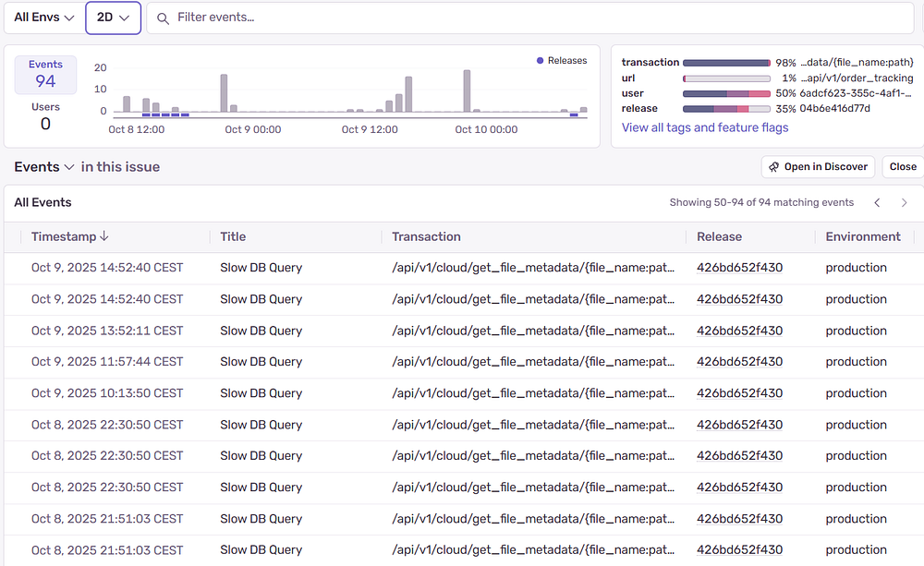The height and width of the screenshot is (566, 924).
Task: Open the All Envs dropdown
Action: 43,18
